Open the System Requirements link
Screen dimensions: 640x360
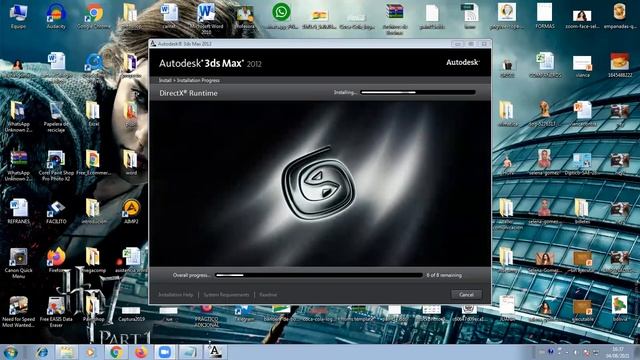coord(226,295)
